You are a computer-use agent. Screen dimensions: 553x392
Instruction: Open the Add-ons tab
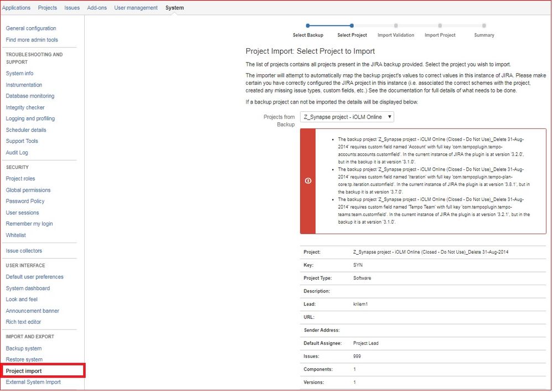97,8
